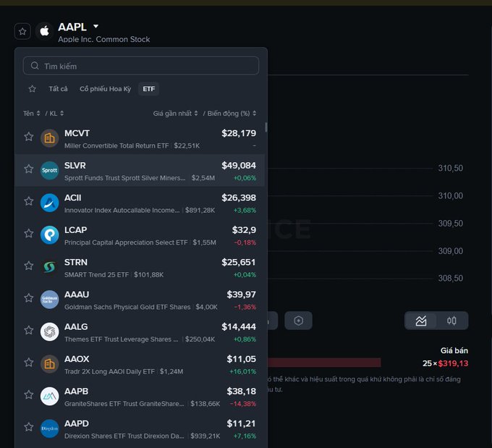Sort list by Tên column
This screenshot has height=448, width=492.
(x=31, y=114)
